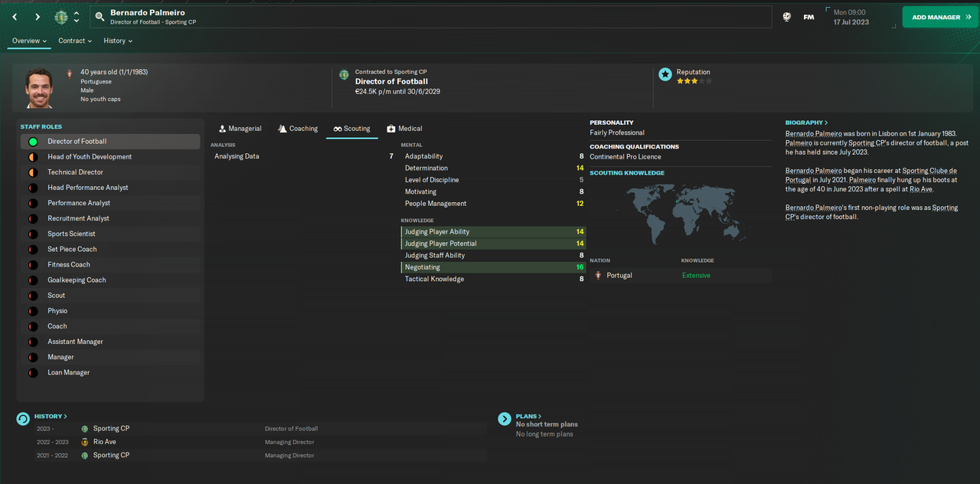Click the Tactical Knowledge attribute row
This screenshot has height=484, width=980.
(x=493, y=280)
